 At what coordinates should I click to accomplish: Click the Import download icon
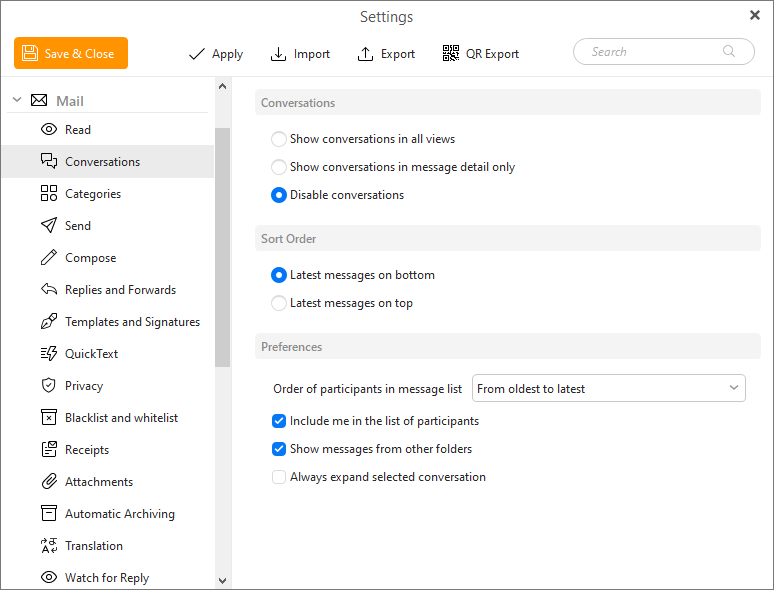coord(278,54)
